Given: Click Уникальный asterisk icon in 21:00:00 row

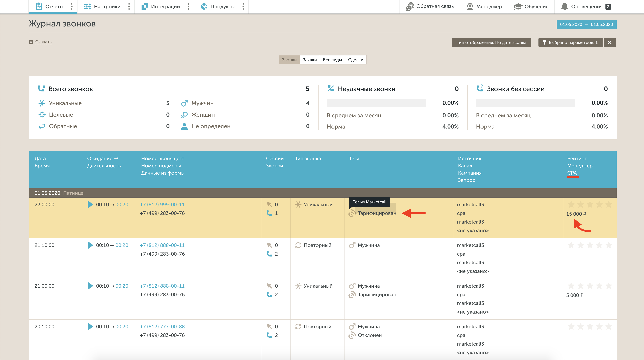Looking at the screenshot, I should [x=298, y=286].
